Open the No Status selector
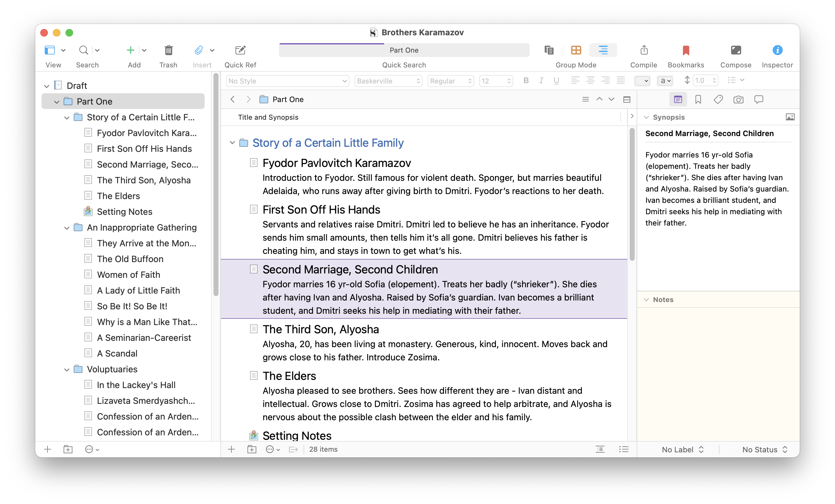 pyautogui.click(x=764, y=450)
